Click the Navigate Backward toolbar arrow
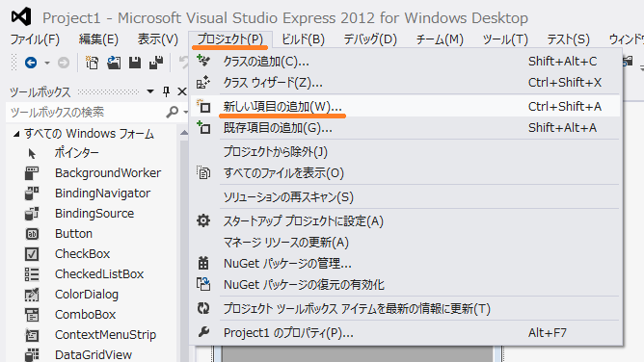The height and width of the screenshot is (362, 644). pyautogui.click(x=31, y=63)
